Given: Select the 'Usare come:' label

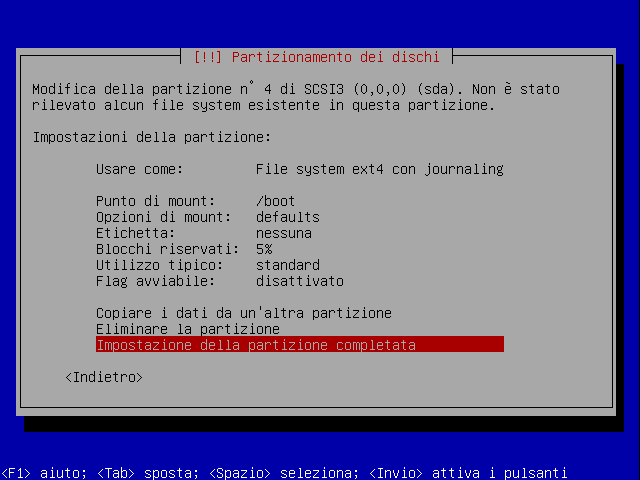Looking at the screenshot, I should tap(139, 169).
